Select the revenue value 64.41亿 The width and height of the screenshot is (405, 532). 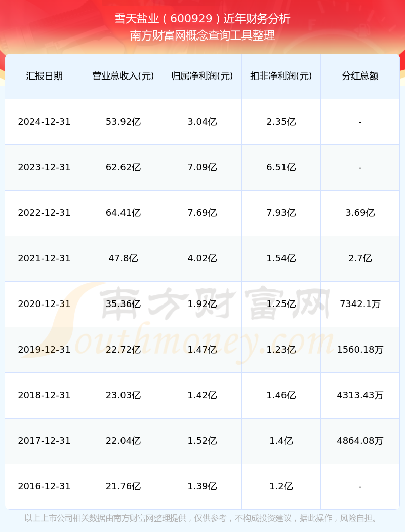point(124,213)
